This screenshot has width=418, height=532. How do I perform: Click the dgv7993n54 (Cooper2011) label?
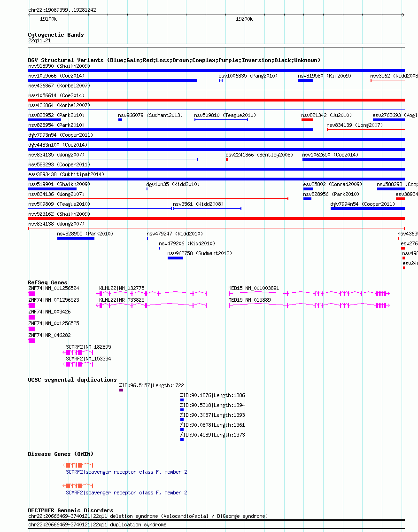60,135
